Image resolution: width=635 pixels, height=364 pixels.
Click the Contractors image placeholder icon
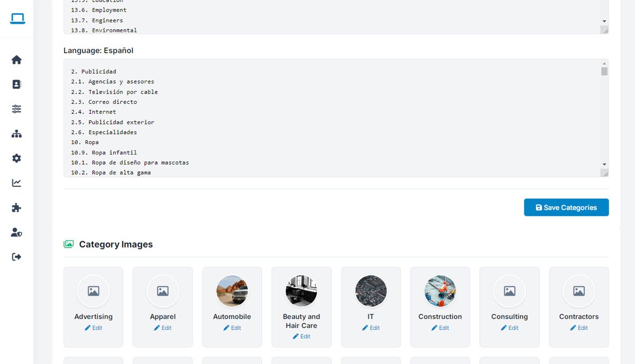pos(579,291)
